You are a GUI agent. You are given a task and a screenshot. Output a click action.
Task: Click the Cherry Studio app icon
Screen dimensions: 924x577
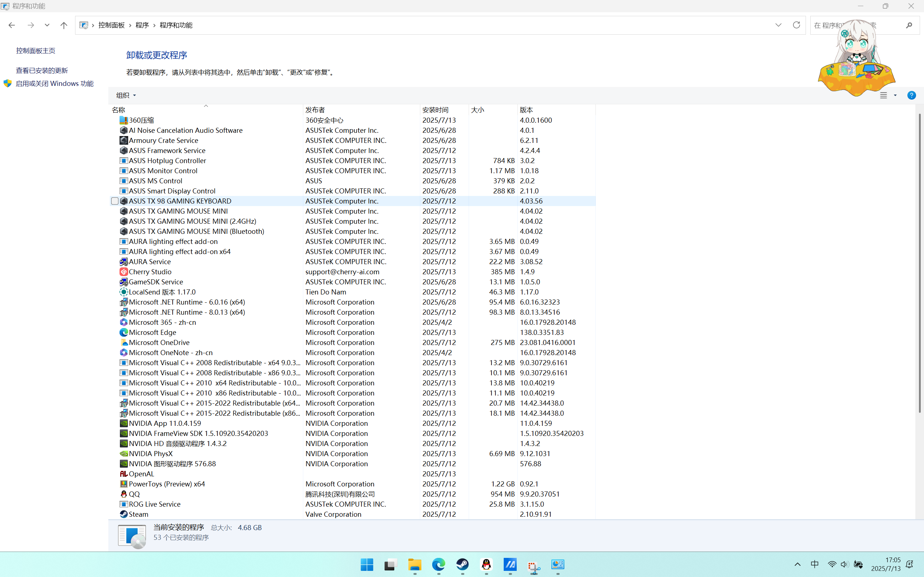[x=123, y=272]
